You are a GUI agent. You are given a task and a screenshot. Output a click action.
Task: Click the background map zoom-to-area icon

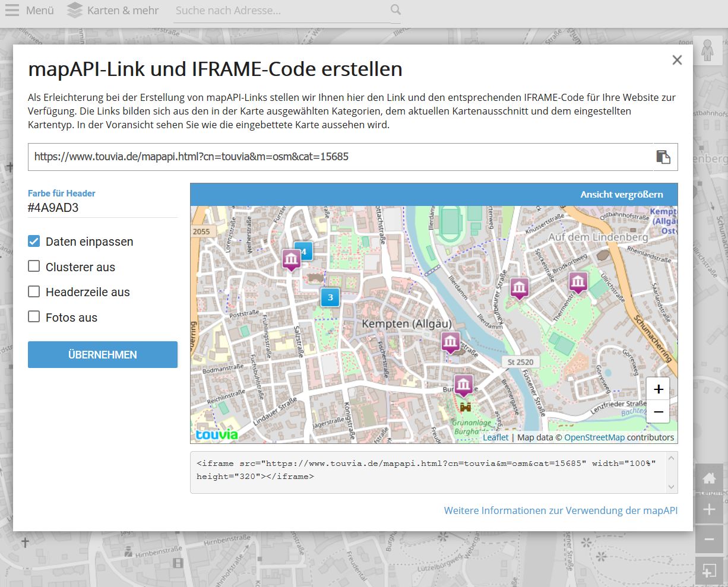[709, 571]
